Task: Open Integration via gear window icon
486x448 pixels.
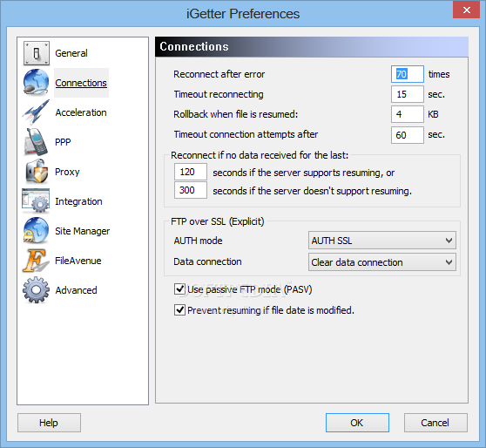Action: coord(36,201)
